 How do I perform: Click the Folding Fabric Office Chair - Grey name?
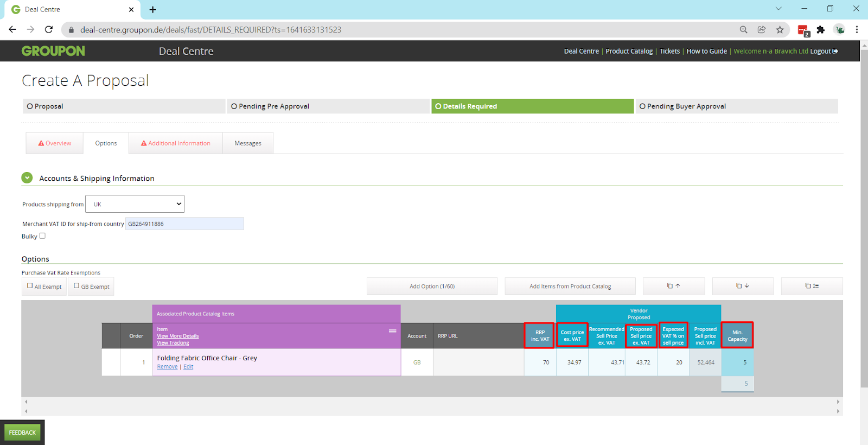tap(207, 358)
